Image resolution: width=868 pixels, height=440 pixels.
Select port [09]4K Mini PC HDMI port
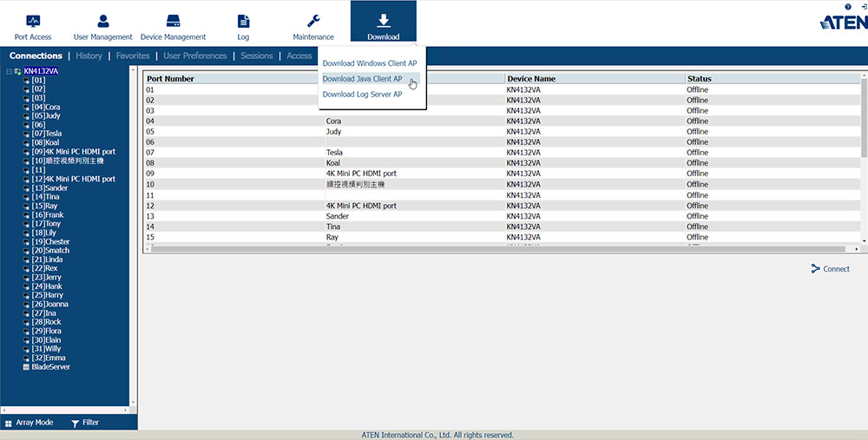pos(73,152)
